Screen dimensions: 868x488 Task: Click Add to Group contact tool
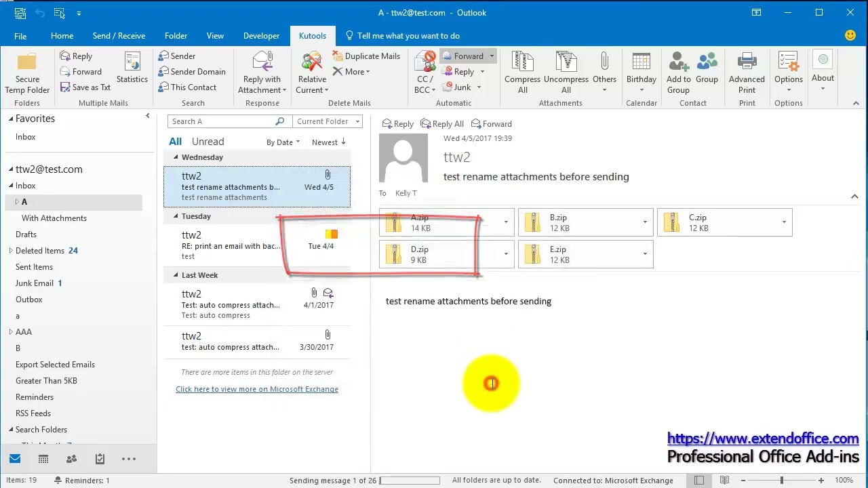678,73
